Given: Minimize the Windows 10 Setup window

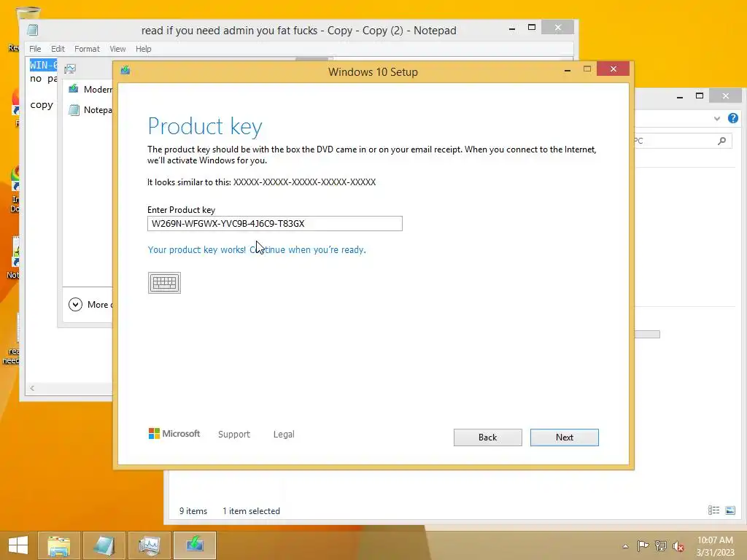Looking at the screenshot, I should (x=568, y=70).
